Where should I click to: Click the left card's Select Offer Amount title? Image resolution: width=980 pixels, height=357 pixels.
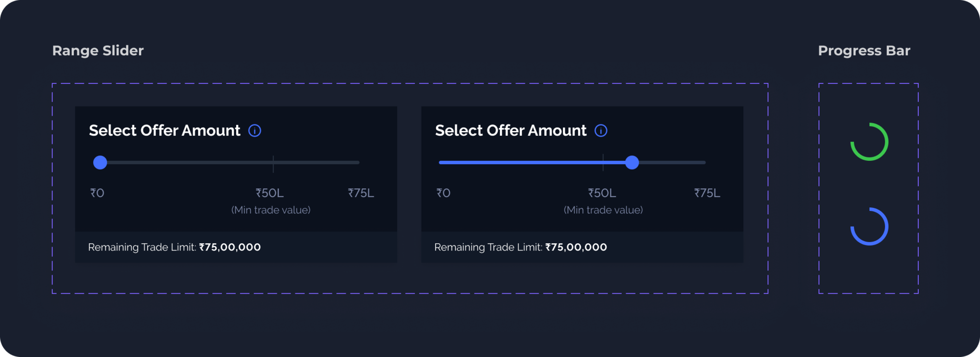click(165, 130)
